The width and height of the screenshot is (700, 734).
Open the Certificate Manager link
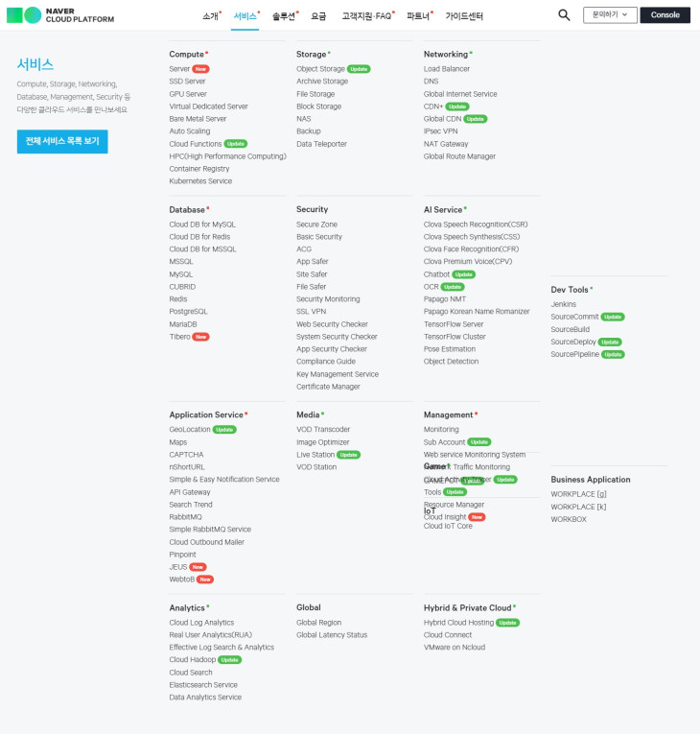[x=328, y=387]
